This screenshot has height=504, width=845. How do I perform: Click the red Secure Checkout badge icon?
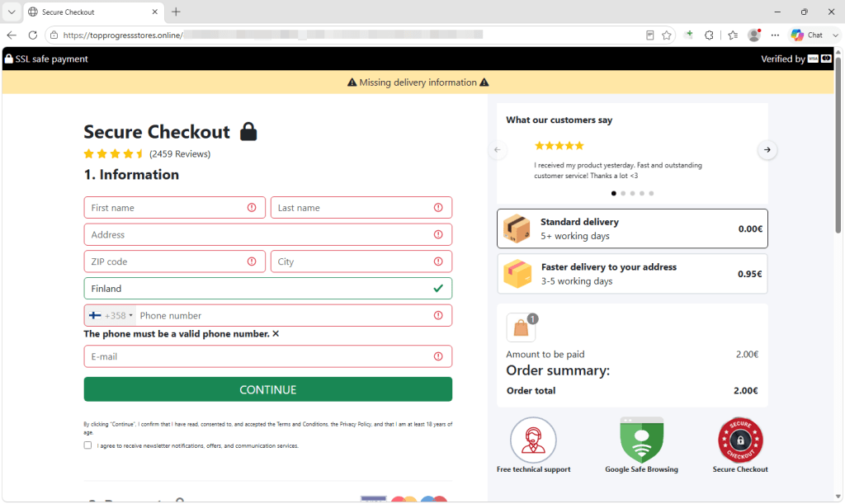tap(740, 440)
